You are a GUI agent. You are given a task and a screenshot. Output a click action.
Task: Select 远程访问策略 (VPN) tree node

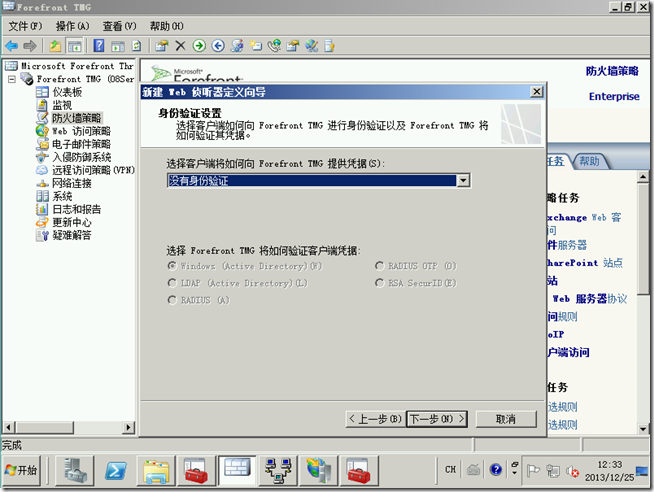(x=93, y=170)
